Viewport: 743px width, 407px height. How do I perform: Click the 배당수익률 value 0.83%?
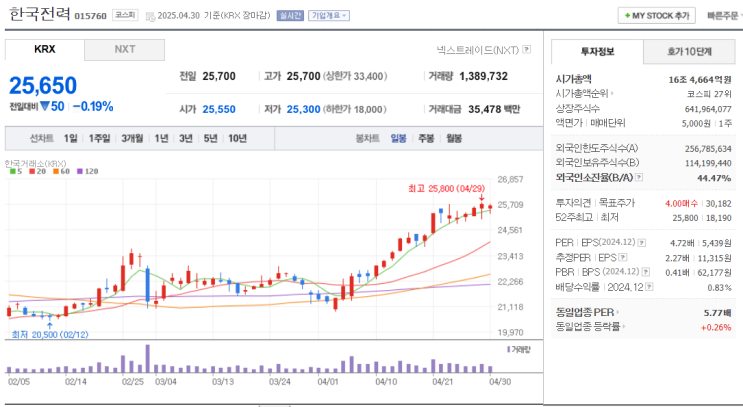tap(719, 288)
